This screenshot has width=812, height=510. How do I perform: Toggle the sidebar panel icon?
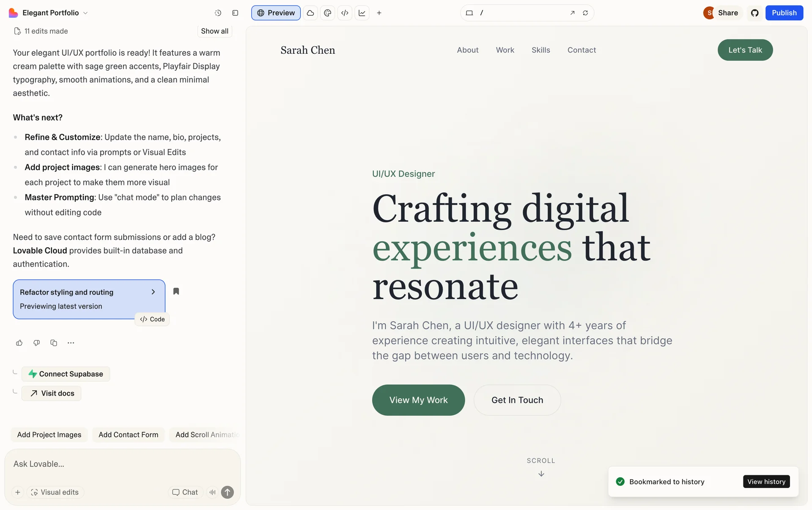pos(235,13)
